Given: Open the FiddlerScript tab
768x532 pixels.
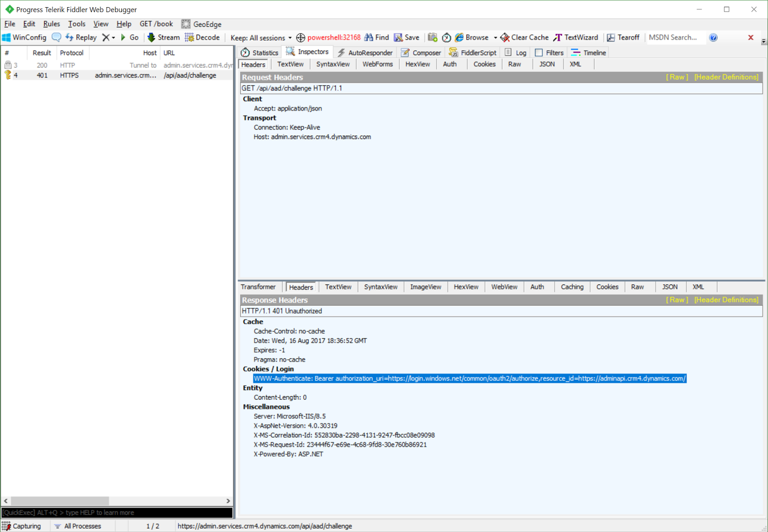Looking at the screenshot, I should click(x=473, y=53).
